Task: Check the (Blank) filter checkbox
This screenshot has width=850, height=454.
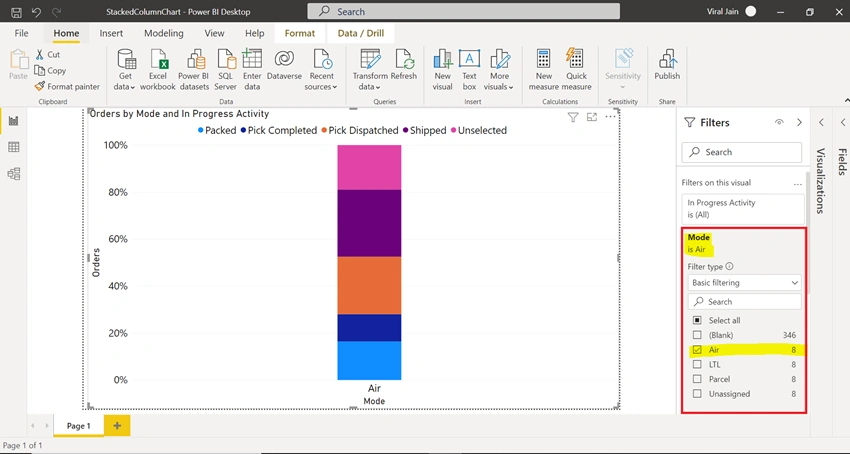Action: [698, 335]
